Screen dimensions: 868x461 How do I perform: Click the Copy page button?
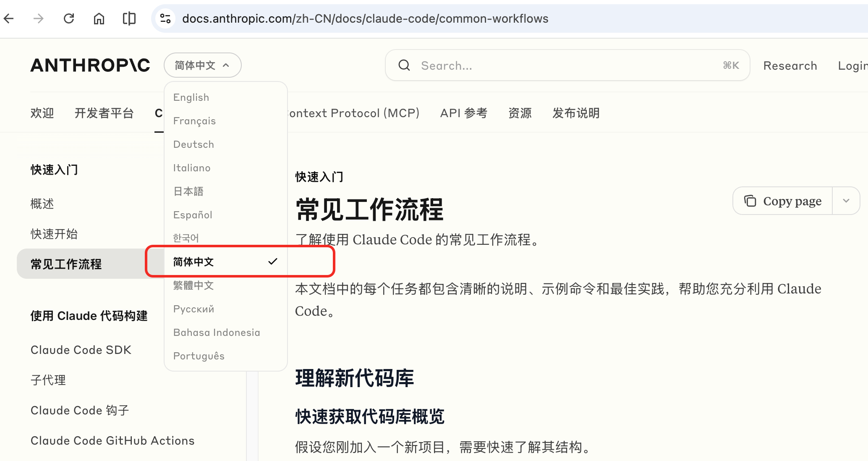coord(783,201)
